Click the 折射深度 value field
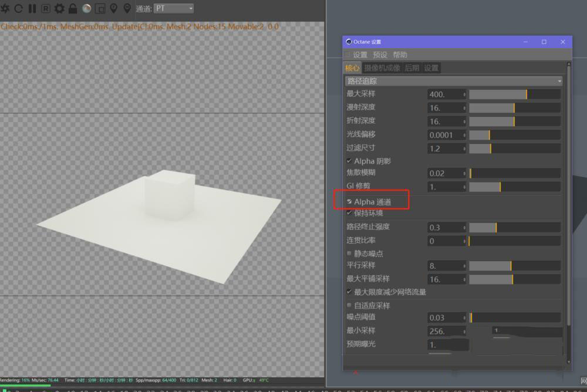 pyautogui.click(x=444, y=121)
